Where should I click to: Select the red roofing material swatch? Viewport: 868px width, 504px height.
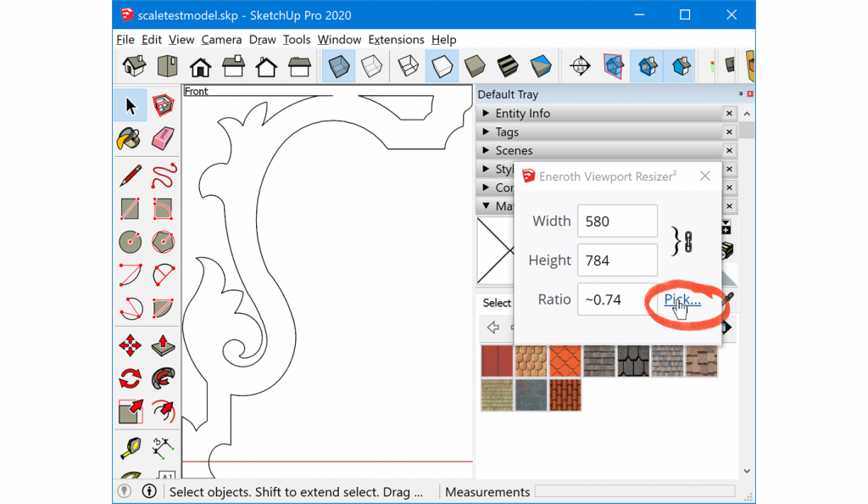coord(497,361)
